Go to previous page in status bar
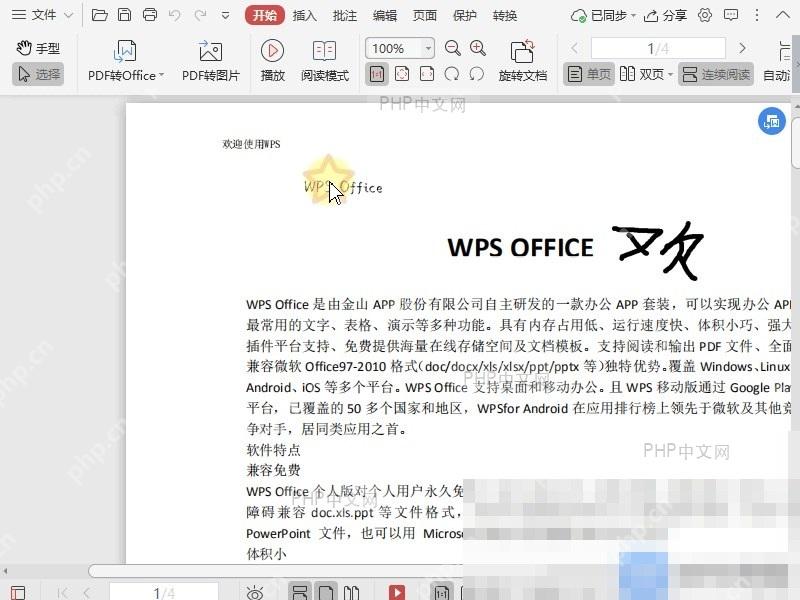The height and width of the screenshot is (600, 800). click(x=86, y=593)
